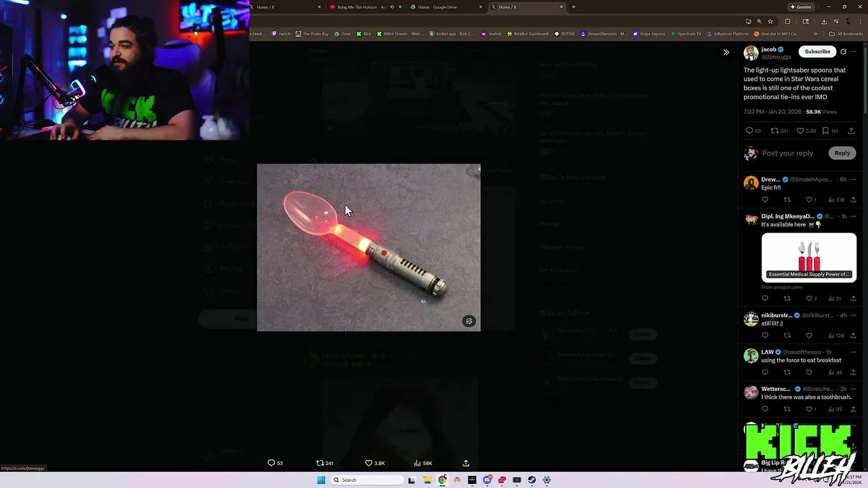Open the Gemini button in Chrome

tap(801, 7)
